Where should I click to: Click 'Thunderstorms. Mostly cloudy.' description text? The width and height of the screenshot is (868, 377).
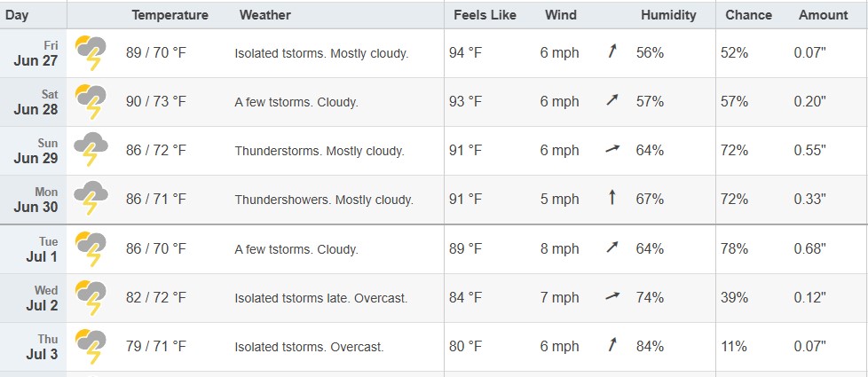pyautogui.click(x=320, y=151)
